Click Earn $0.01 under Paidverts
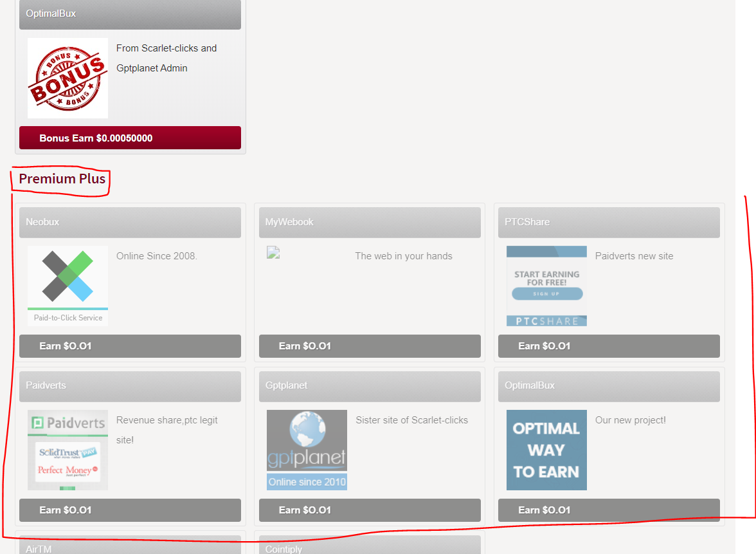This screenshot has height=554, width=756. (x=130, y=510)
